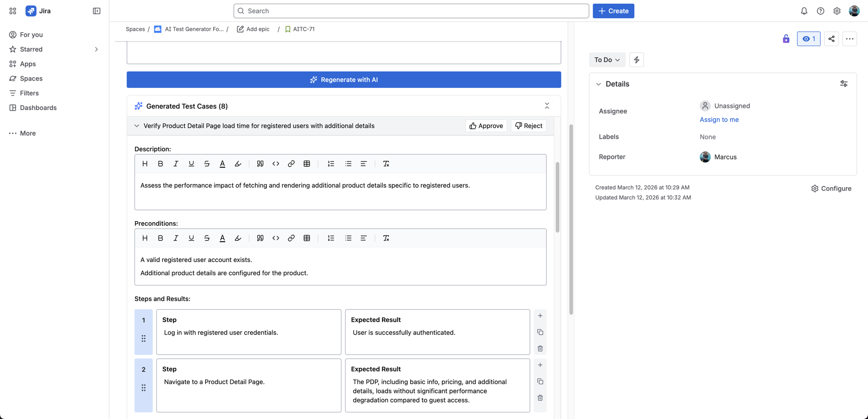Viewport: 868px width, 419px height.
Task: Open the To Do status dropdown
Action: point(607,60)
